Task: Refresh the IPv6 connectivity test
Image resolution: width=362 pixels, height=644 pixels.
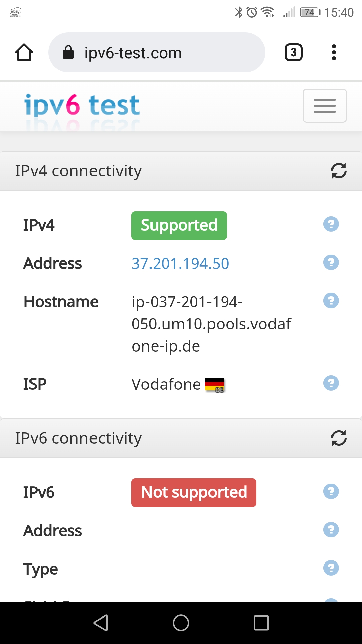Action: tap(339, 438)
